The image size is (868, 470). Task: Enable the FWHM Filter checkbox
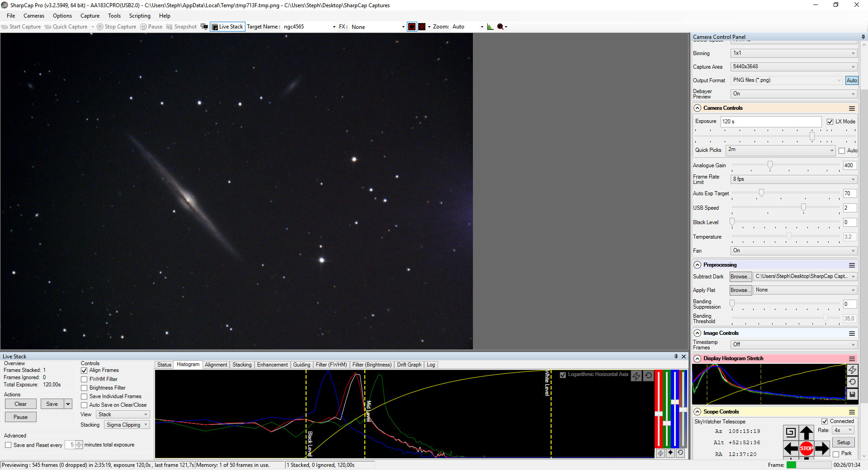[x=84, y=380]
